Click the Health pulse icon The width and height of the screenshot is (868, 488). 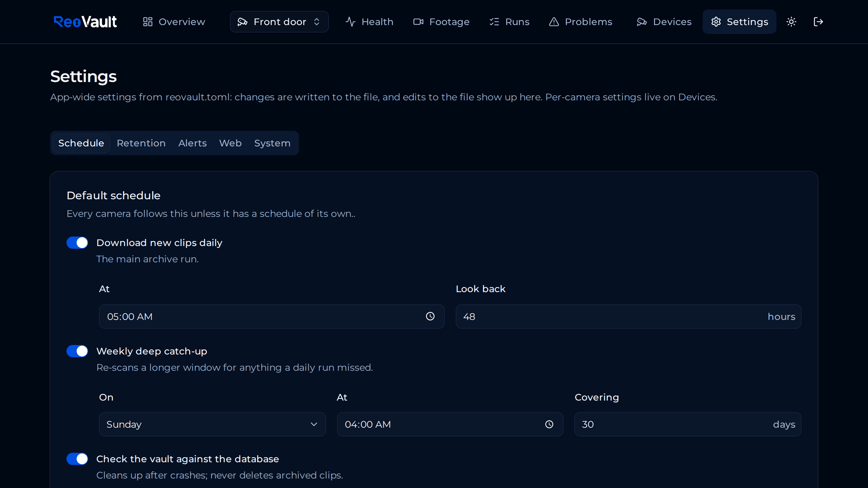(x=351, y=22)
